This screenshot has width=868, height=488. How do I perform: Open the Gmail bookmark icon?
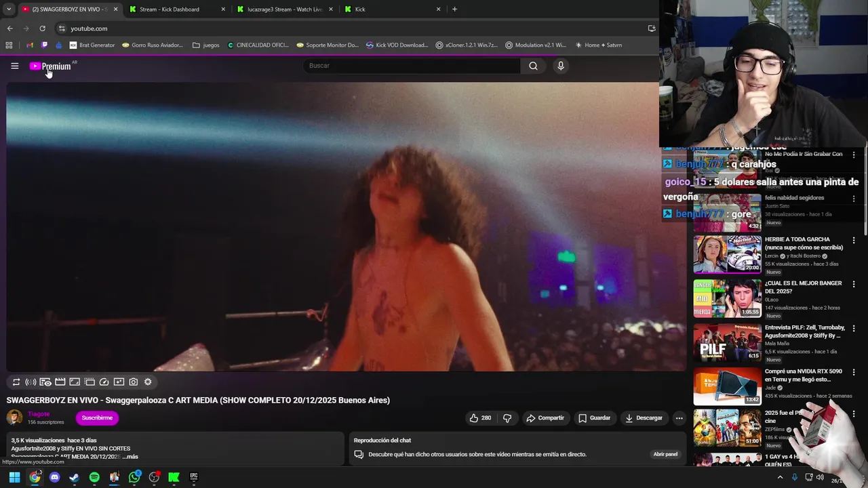click(x=29, y=45)
